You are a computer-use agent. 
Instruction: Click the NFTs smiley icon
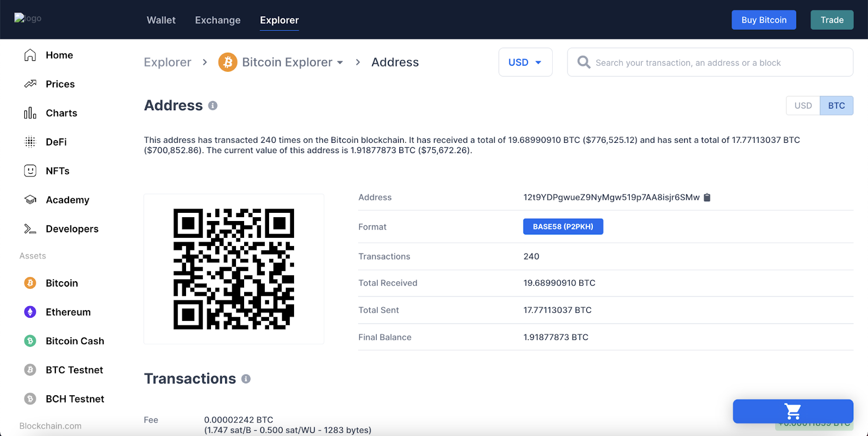coord(30,170)
